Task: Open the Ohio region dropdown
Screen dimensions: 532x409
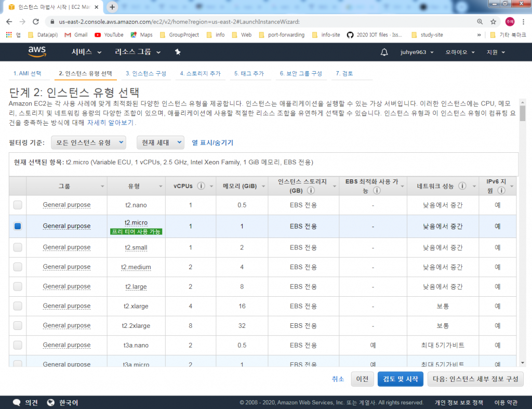Action: coord(460,52)
